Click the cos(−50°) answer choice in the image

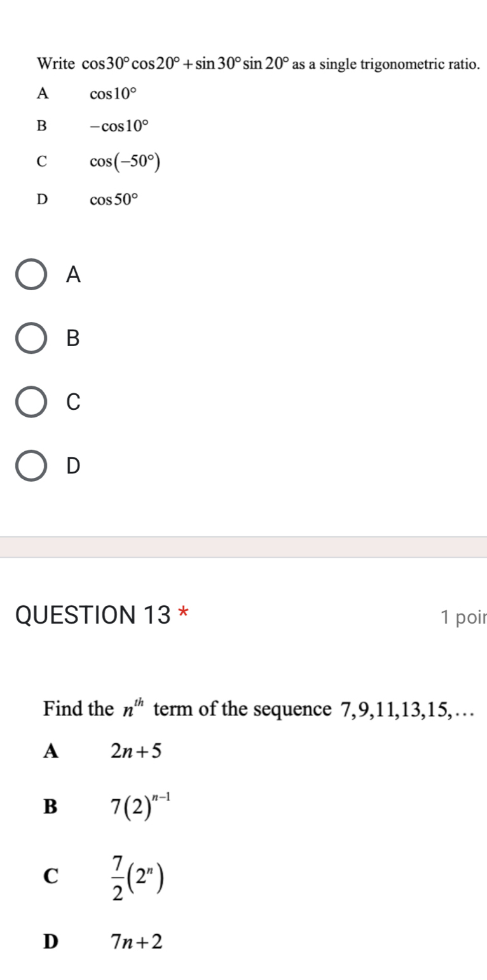coord(124,163)
